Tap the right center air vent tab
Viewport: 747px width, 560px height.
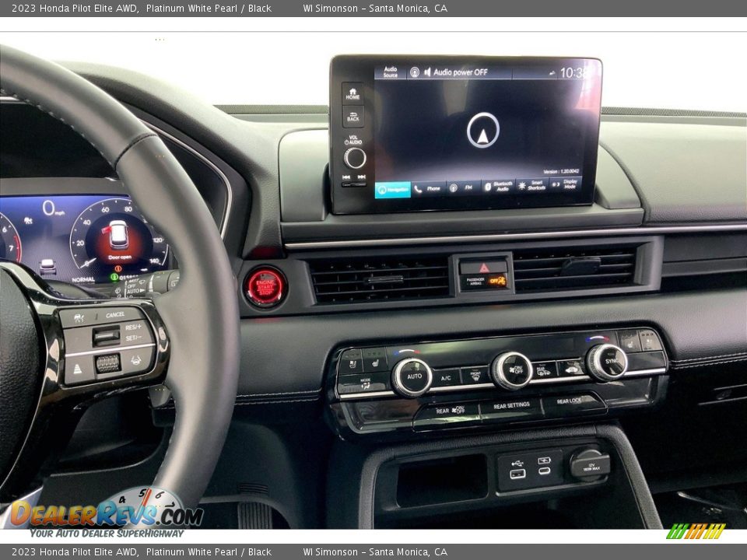coord(580,265)
